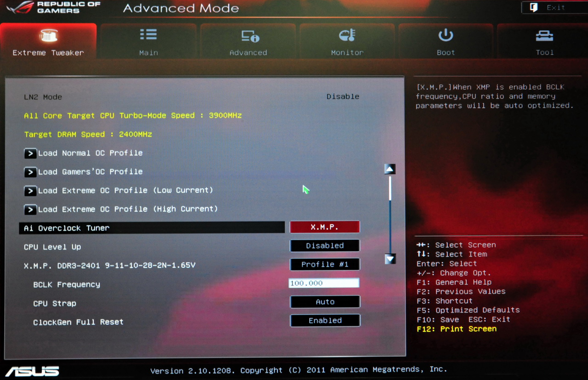Select Load Extreme OC Profile (Low Current)

tap(125, 190)
